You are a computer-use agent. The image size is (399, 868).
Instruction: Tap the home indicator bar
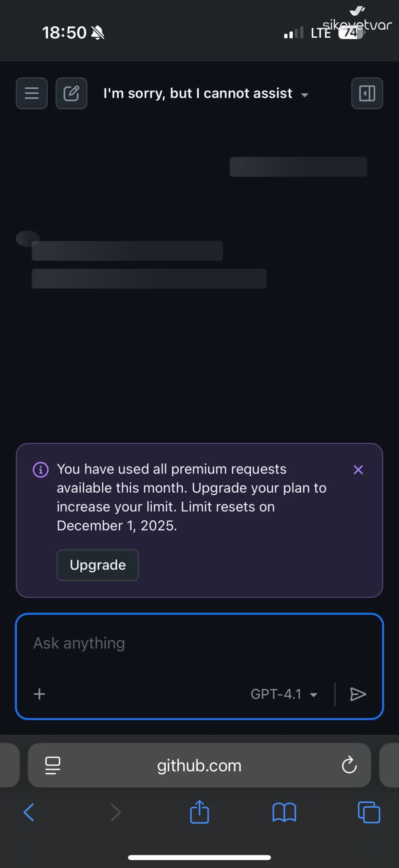[x=199, y=857]
